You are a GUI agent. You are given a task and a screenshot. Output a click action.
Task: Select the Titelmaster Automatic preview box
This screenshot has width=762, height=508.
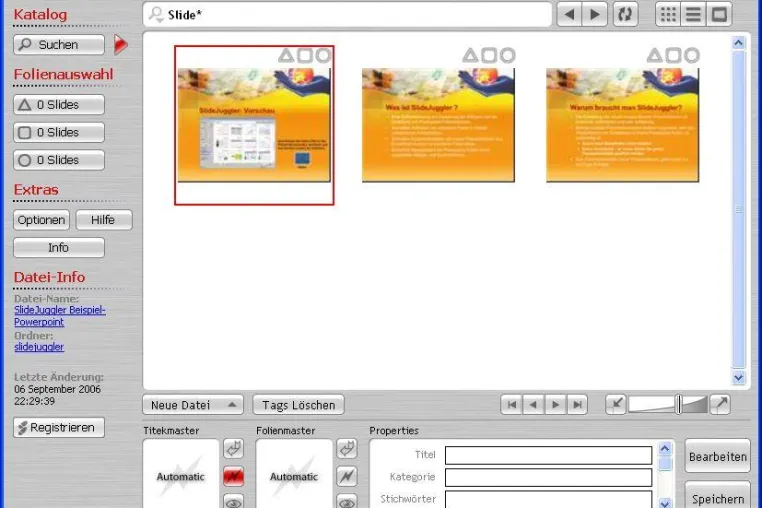click(x=181, y=474)
